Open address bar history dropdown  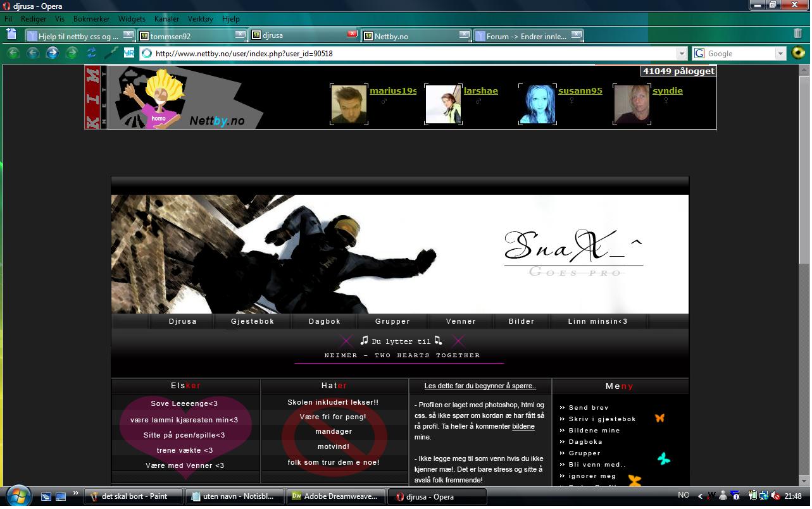click(x=682, y=54)
